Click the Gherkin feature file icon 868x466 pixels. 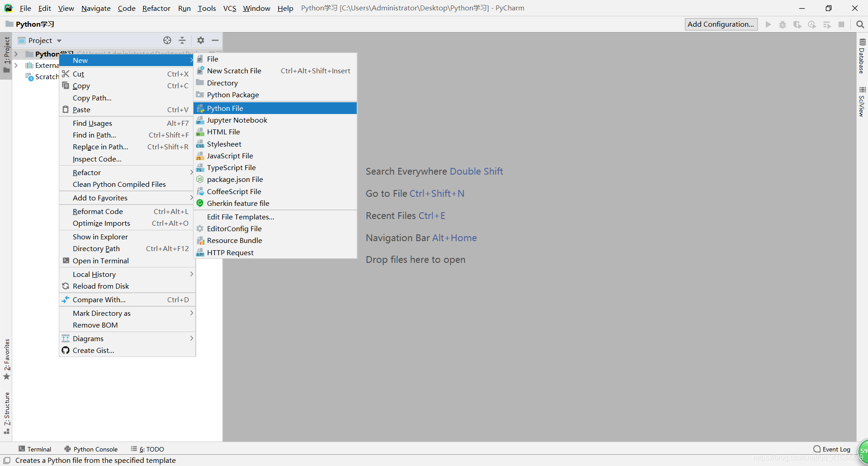click(200, 203)
